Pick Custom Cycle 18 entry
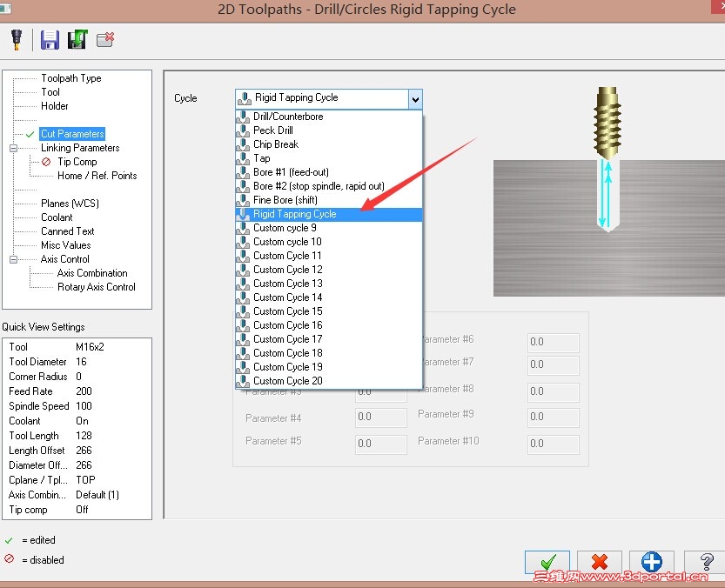The width and height of the screenshot is (725, 588). pyautogui.click(x=329, y=352)
